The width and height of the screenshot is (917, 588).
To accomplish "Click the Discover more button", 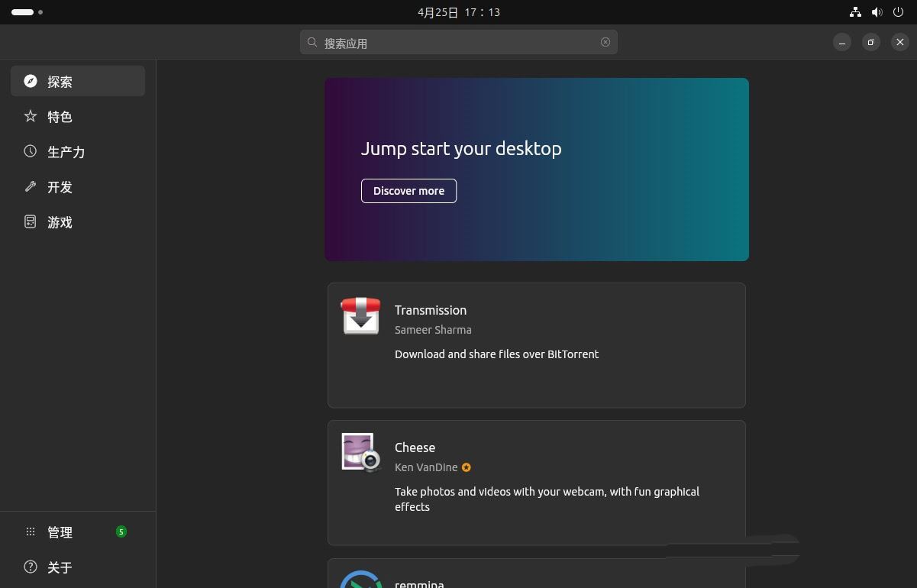I will click(408, 191).
